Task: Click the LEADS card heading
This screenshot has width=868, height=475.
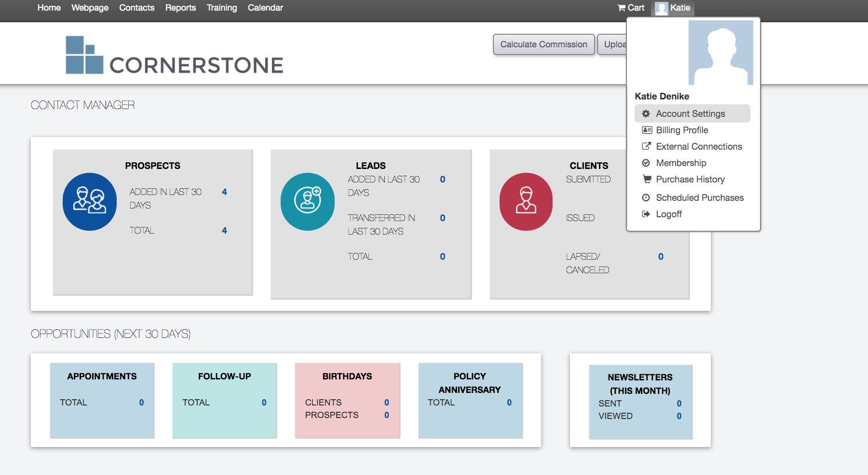Action: coord(371,166)
